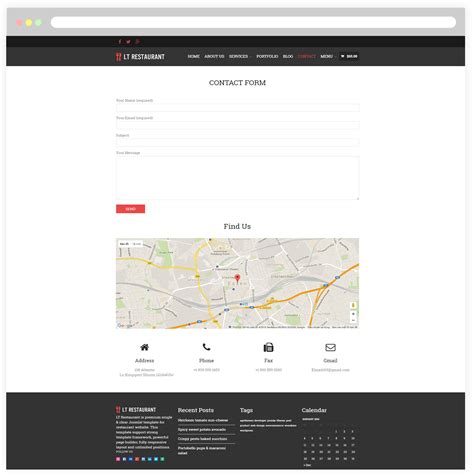Click the LT Restaurant header logo
Image resolution: width=474 pixels, height=476 pixels.
[x=140, y=57]
